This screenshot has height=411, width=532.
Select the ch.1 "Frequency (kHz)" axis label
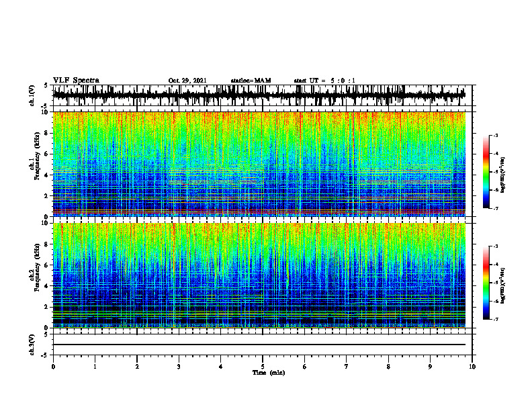pos(37,156)
